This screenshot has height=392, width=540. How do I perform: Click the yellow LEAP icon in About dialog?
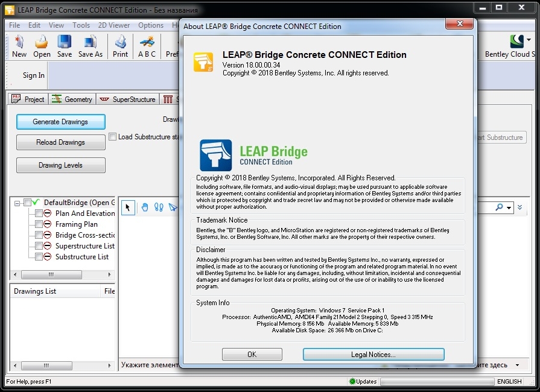point(203,62)
